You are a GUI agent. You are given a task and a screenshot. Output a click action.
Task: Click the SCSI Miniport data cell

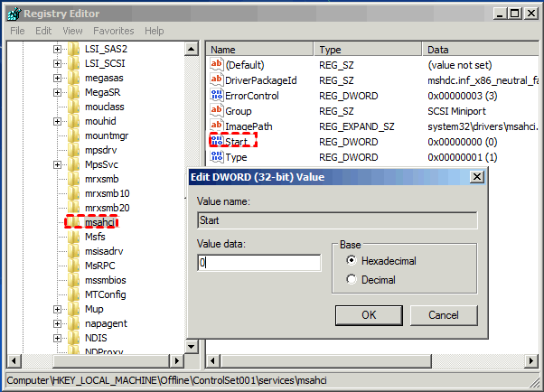[456, 111]
